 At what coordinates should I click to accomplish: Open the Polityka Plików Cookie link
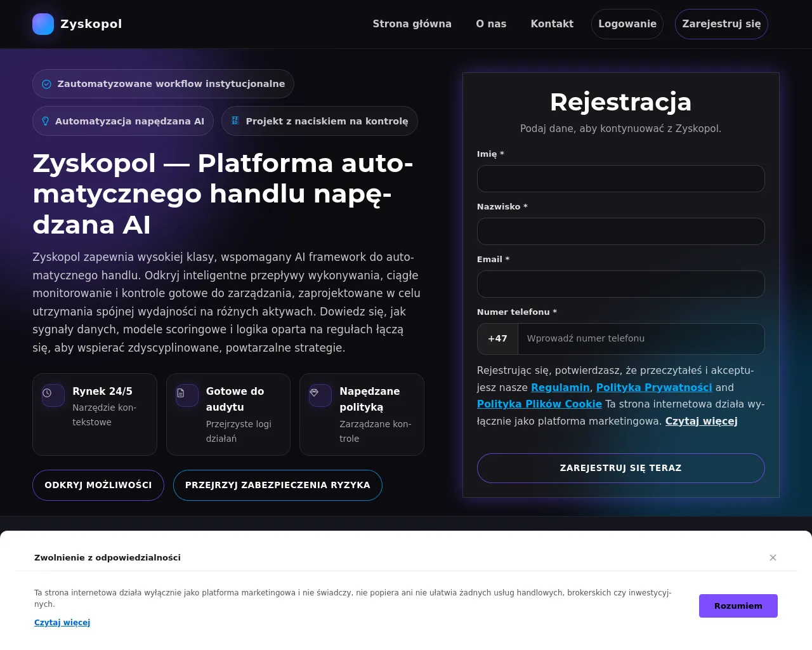coord(539,404)
